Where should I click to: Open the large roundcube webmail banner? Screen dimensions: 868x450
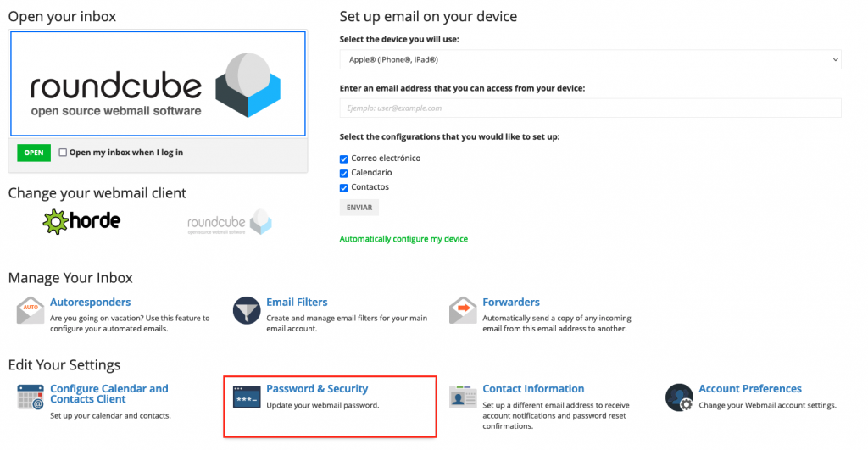click(158, 84)
